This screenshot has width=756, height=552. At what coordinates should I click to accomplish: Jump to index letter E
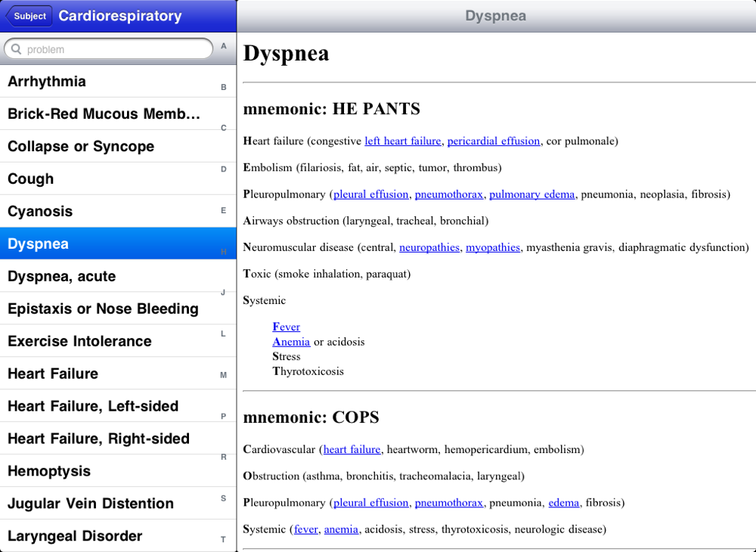[x=223, y=210]
